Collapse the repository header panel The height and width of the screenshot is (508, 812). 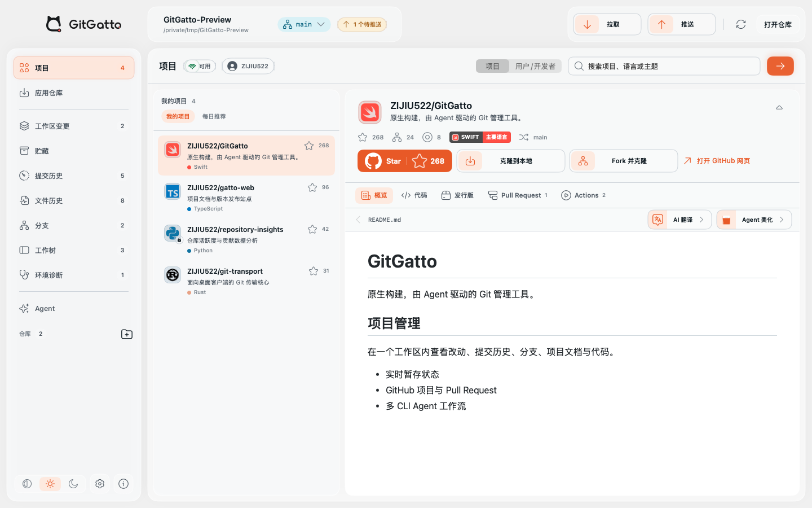point(779,107)
